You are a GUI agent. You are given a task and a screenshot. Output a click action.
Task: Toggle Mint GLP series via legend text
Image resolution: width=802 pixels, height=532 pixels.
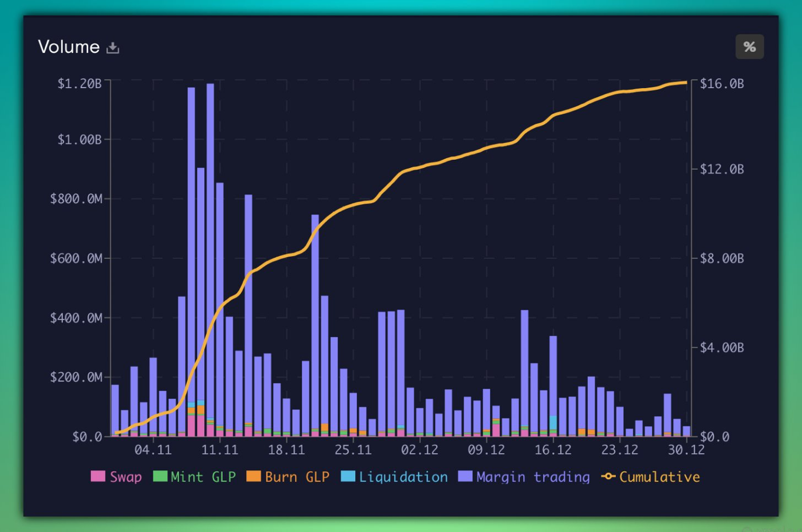[x=203, y=477]
